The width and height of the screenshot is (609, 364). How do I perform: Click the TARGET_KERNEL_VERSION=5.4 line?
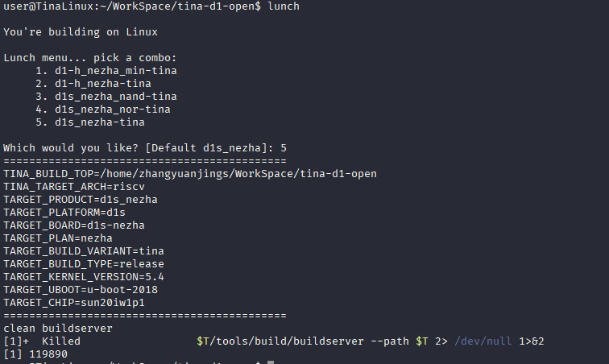click(84, 277)
